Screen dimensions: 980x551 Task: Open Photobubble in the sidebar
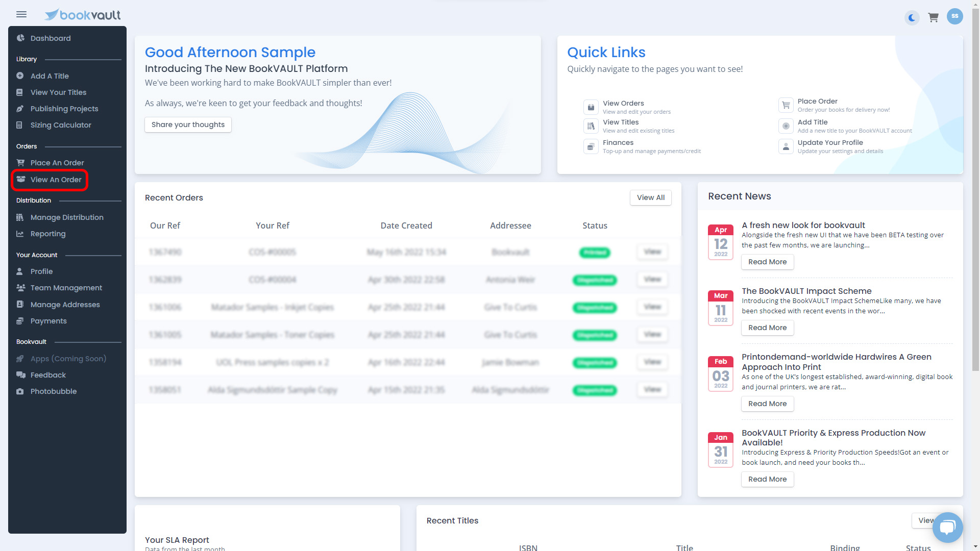53,391
